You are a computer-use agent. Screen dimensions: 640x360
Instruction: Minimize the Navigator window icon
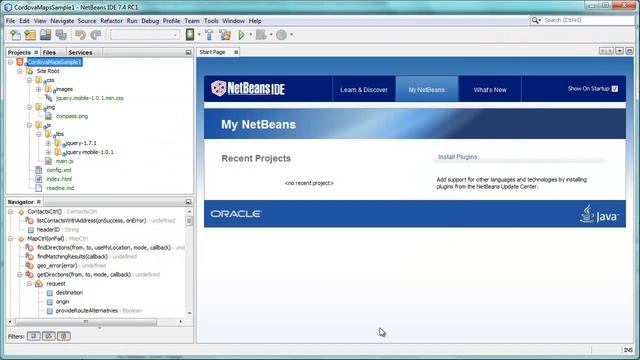(x=188, y=202)
